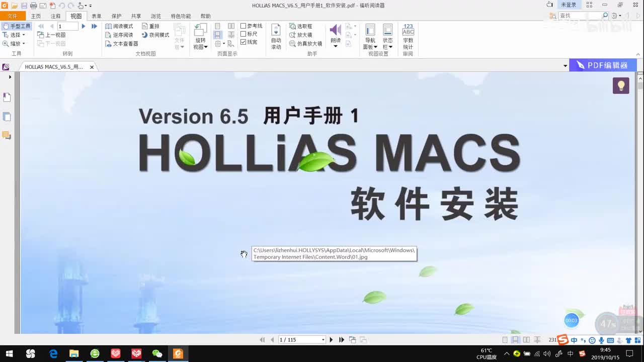Switch to the 表单 ribbon tab
The image size is (644, 362).
pos(96,16)
